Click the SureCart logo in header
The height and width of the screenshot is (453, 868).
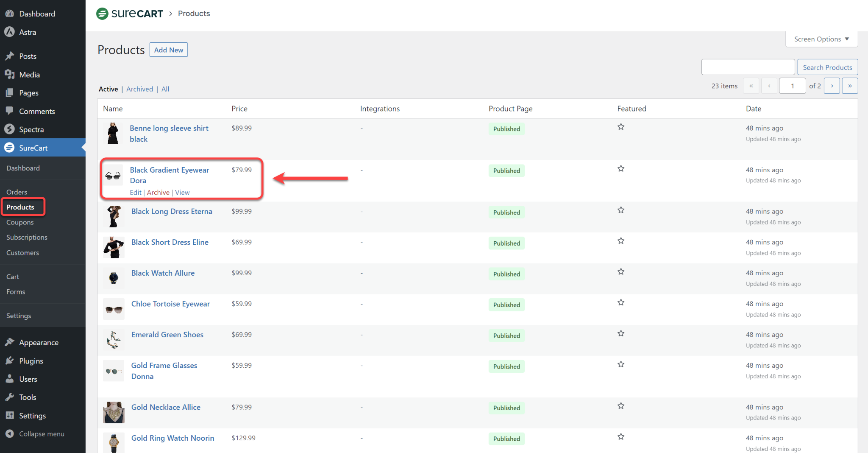130,14
